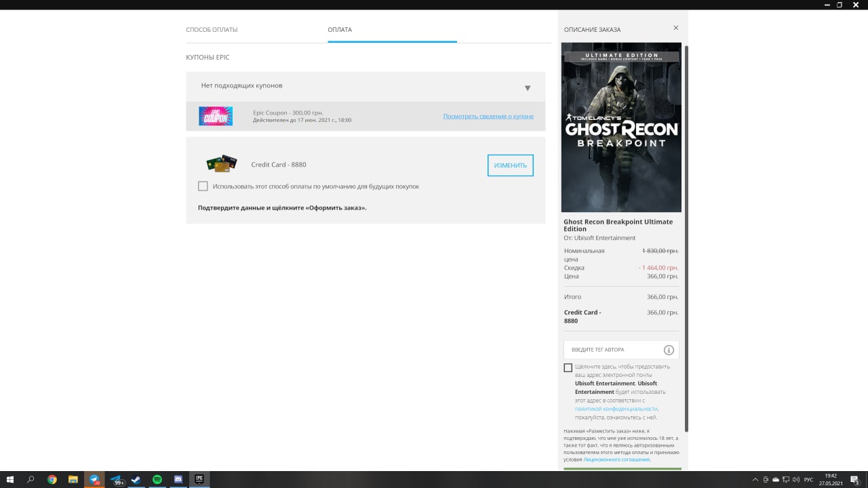This screenshot has height=488, width=868.
Task: Click 'Credit Card - 8880' payment label
Action: click(x=279, y=165)
